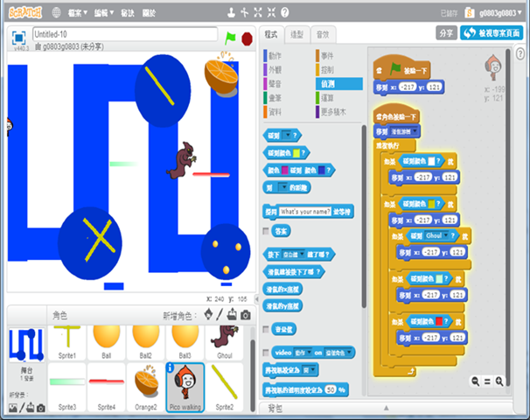Open the info button on Pico walking sprite
Viewport: 530px width, 420px height.
tap(171, 367)
